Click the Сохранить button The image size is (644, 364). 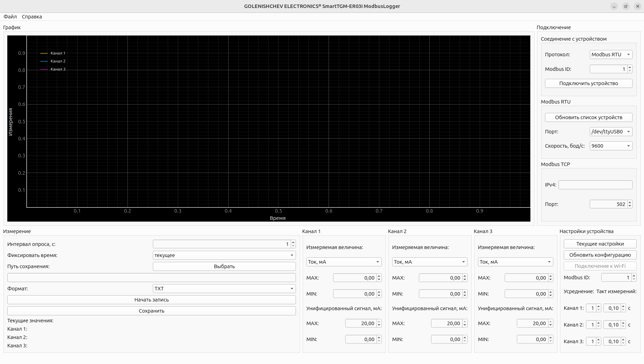(151, 311)
